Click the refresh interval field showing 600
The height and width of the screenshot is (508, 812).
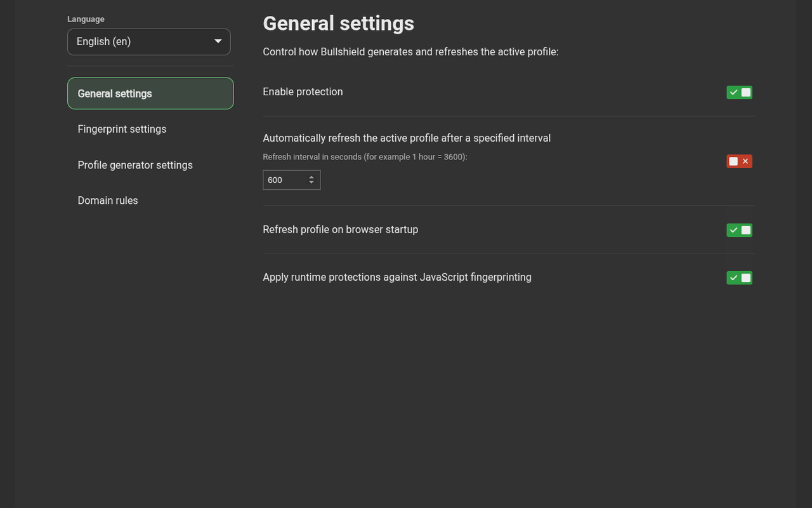coord(291,180)
